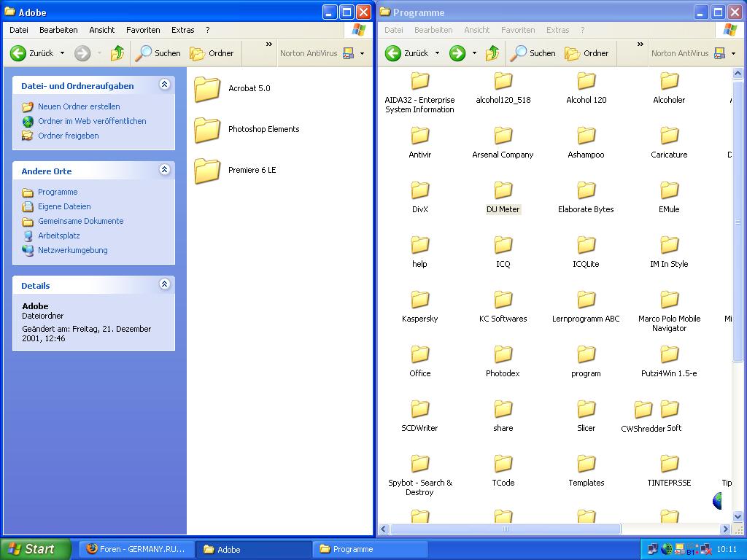Switch to Foren - GERMANY.RU taskbar button
This screenshot has height=560, width=747.
tap(136, 549)
